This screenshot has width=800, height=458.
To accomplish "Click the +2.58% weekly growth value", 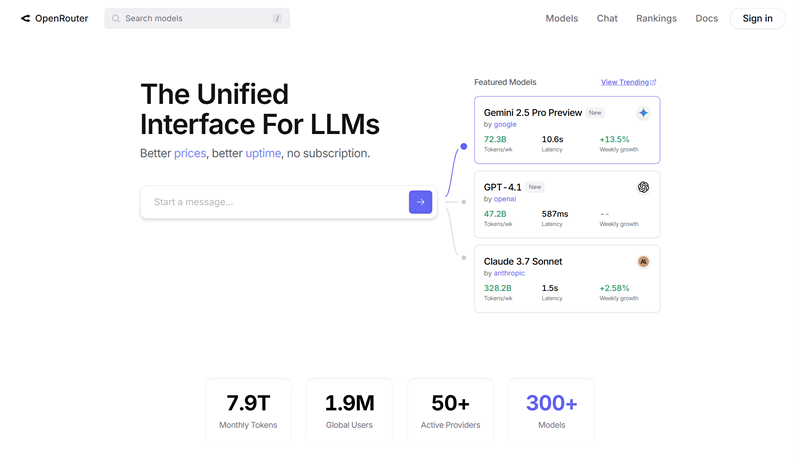I will click(x=614, y=288).
